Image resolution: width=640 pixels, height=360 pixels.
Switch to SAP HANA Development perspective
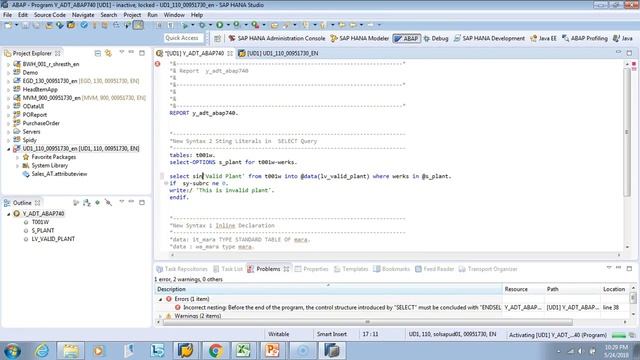489,38
